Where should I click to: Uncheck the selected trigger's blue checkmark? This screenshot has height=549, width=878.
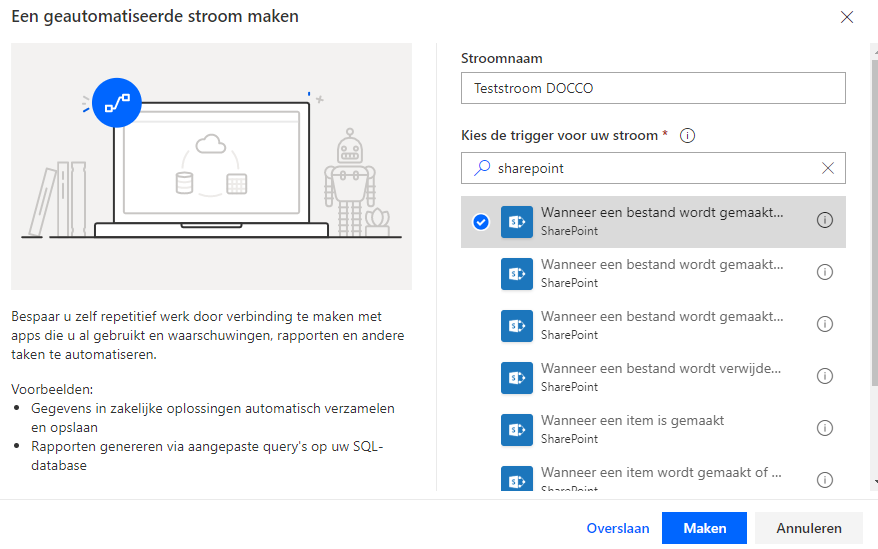click(x=480, y=222)
